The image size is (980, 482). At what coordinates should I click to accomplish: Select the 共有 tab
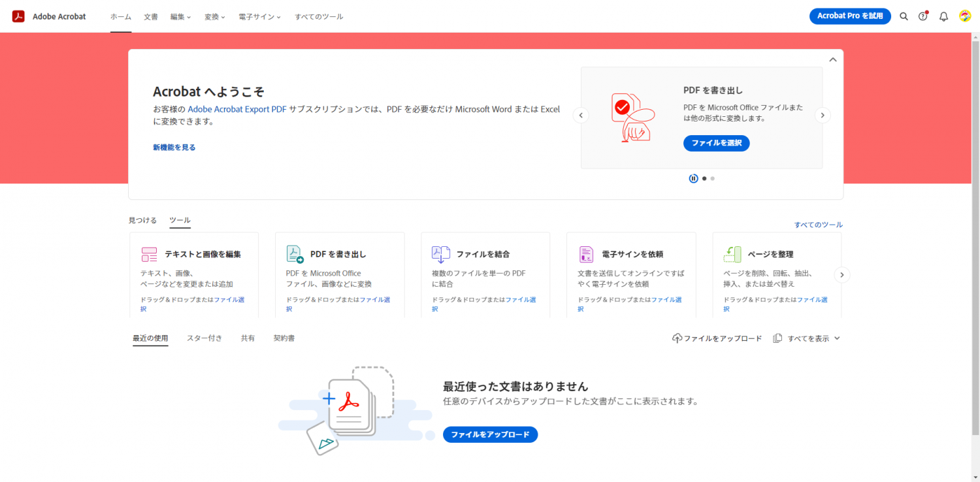tap(248, 338)
